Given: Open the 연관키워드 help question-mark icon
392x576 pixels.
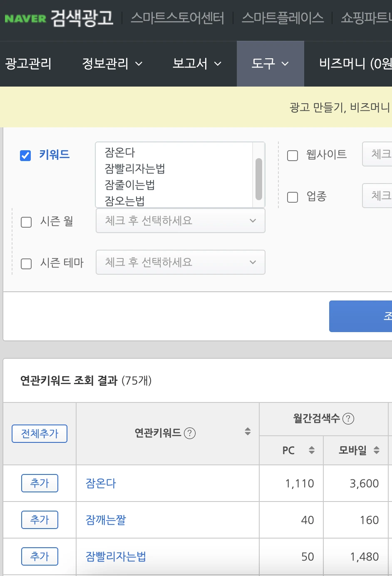Looking at the screenshot, I should tap(190, 433).
